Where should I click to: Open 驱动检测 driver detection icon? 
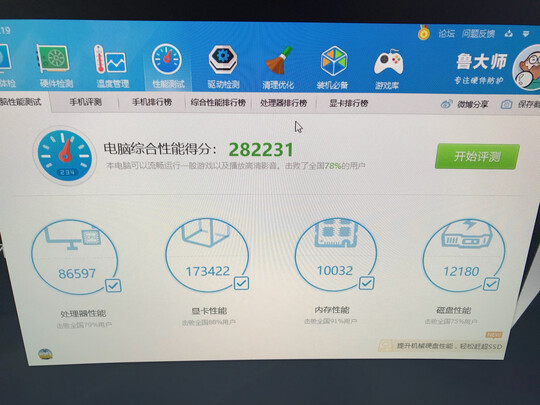pos(223,60)
